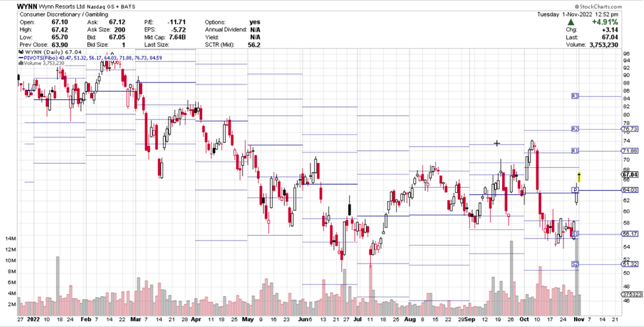644x327 pixels.
Task: Click the P/E value -11.71
Action: (177, 22)
